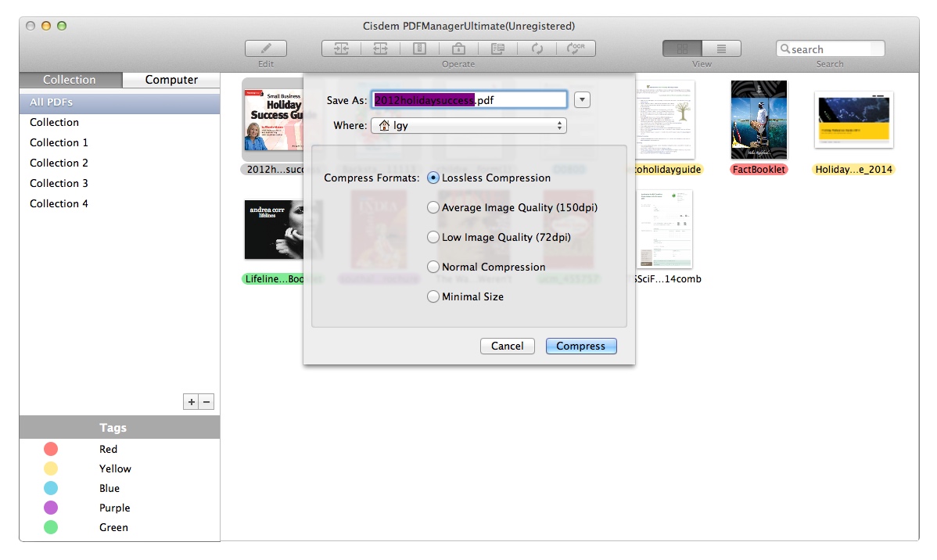The height and width of the screenshot is (560, 937).
Task: Click the Merge PDFs toolbar icon
Action: (x=341, y=48)
